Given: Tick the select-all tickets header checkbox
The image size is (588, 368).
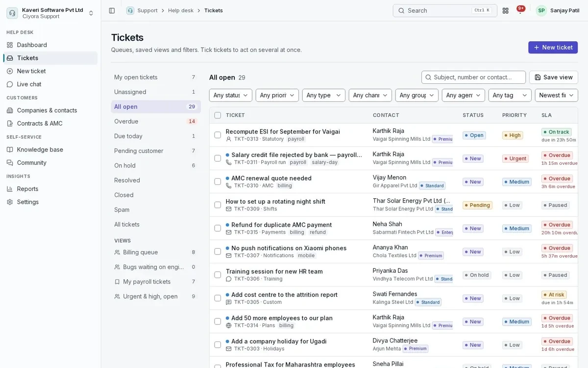Looking at the screenshot, I should pyautogui.click(x=218, y=115).
